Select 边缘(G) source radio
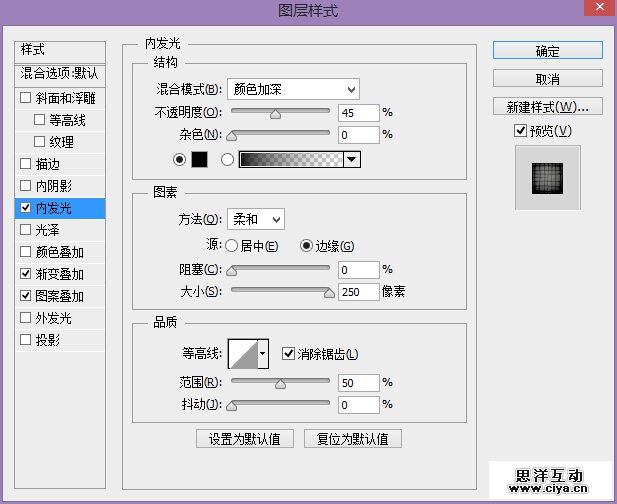Viewport: 617px width, 504px height. click(x=306, y=246)
